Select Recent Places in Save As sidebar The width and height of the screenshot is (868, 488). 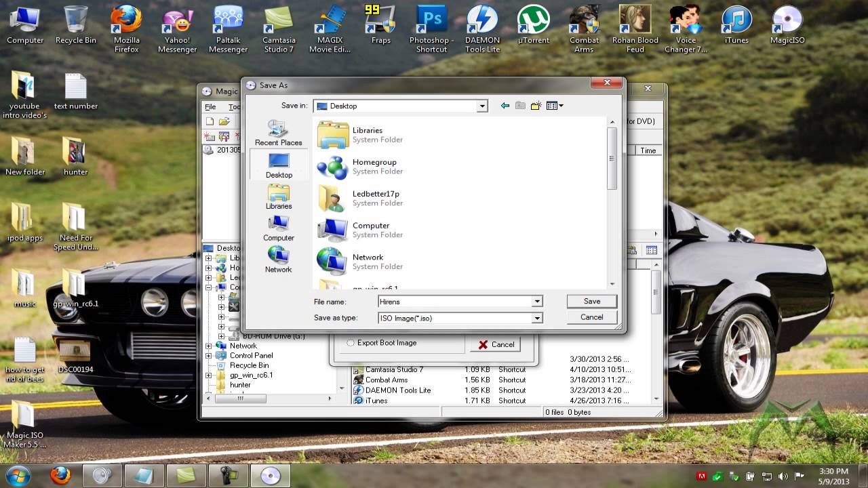(278, 133)
